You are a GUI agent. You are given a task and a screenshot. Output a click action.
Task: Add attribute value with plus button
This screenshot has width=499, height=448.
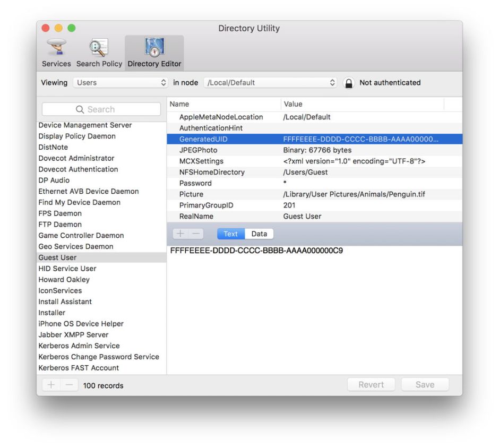click(x=180, y=234)
